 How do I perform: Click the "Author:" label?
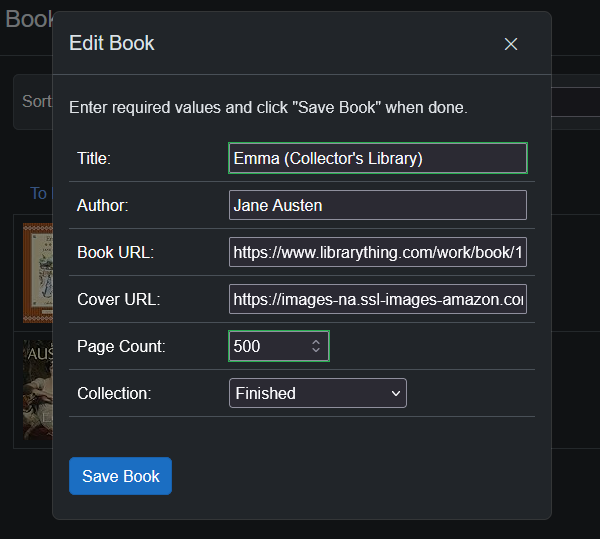click(103, 205)
